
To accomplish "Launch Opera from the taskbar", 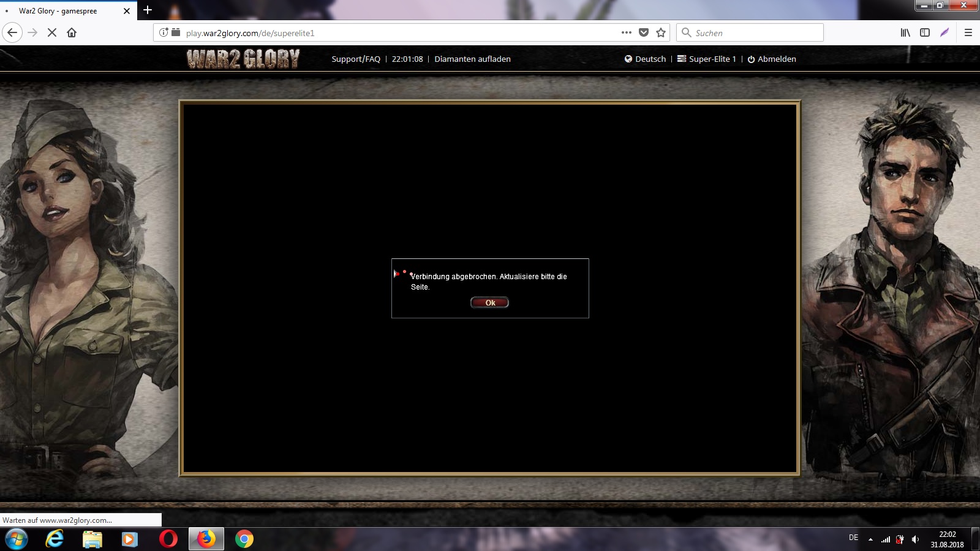I will pyautogui.click(x=168, y=539).
